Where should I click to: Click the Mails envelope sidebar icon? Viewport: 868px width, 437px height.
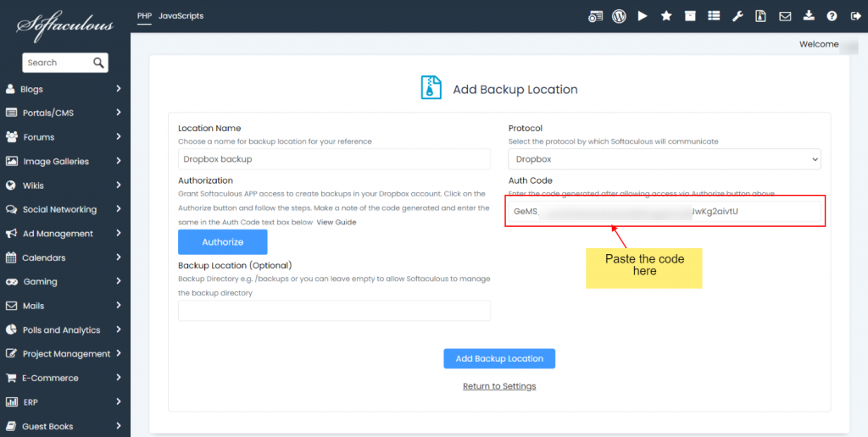[10, 306]
